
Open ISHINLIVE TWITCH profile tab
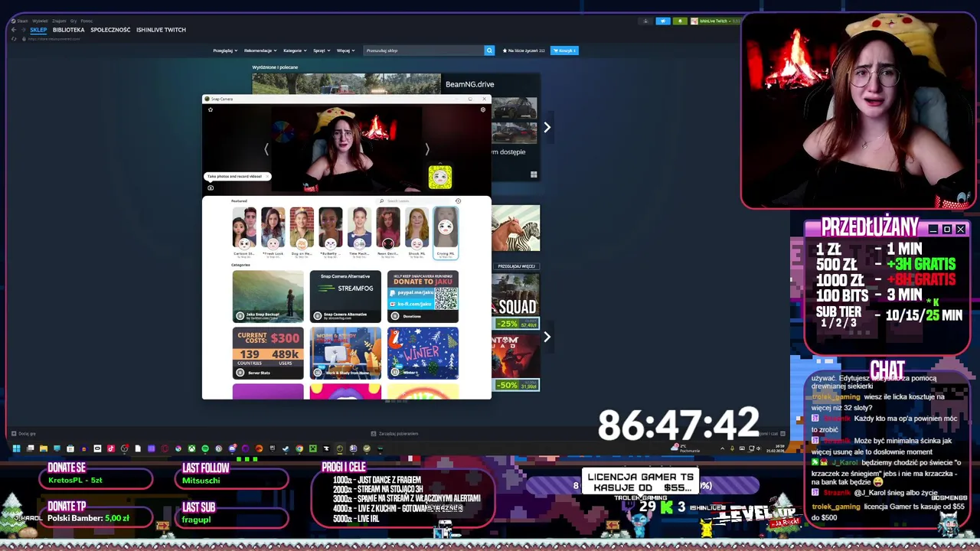161,30
